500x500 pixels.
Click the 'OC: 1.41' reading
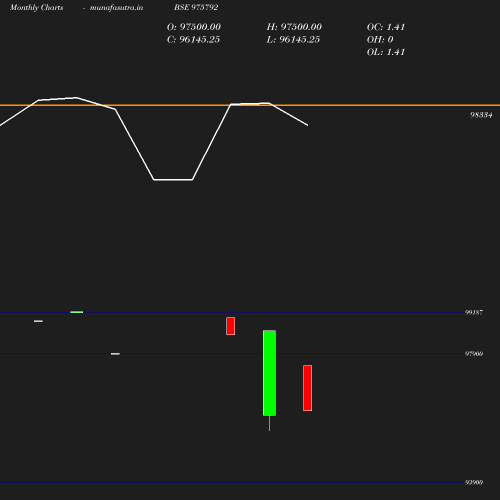pyautogui.click(x=386, y=27)
